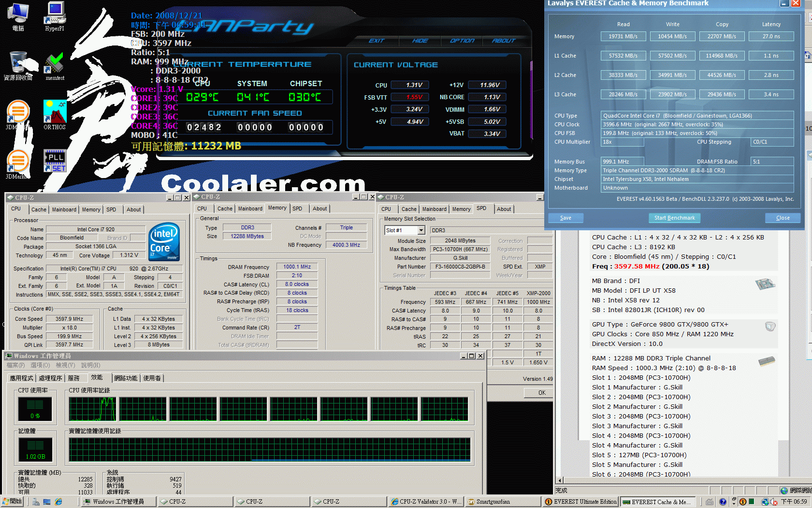
Task: Click the CPU 使用率 0 % gauge
Action: [x=35, y=409]
